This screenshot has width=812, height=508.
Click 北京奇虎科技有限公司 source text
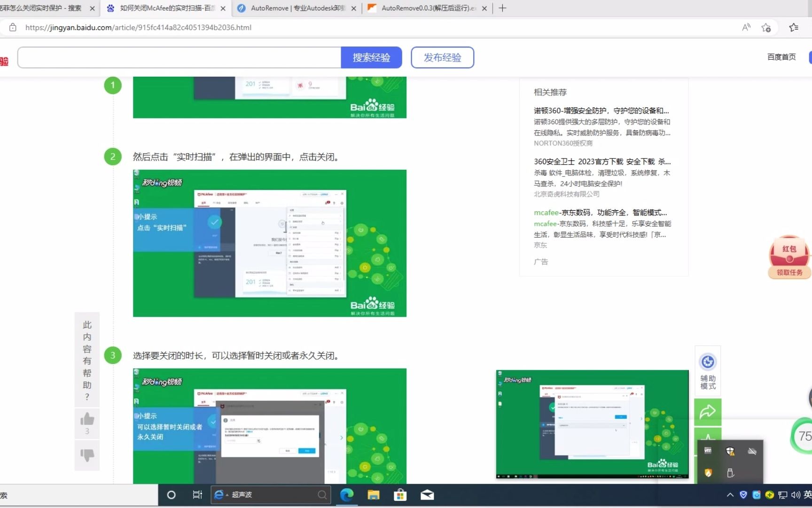pyautogui.click(x=567, y=194)
